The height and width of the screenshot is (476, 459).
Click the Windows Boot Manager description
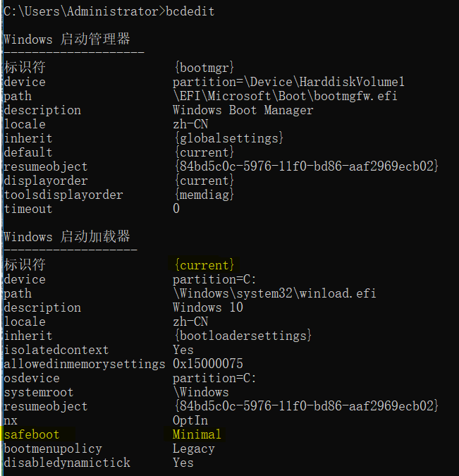(243, 110)
